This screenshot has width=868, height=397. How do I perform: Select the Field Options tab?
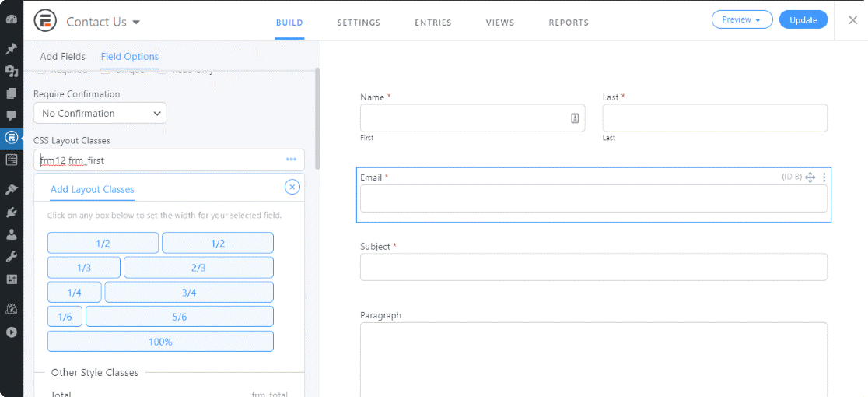pyautogui.click(x=130, y=57)
